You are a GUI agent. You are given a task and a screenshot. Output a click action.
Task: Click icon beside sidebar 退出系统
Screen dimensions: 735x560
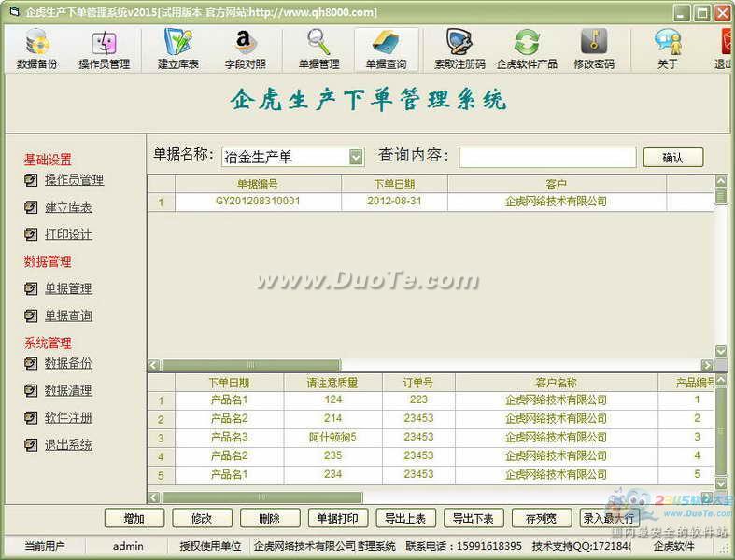(31, 444)
